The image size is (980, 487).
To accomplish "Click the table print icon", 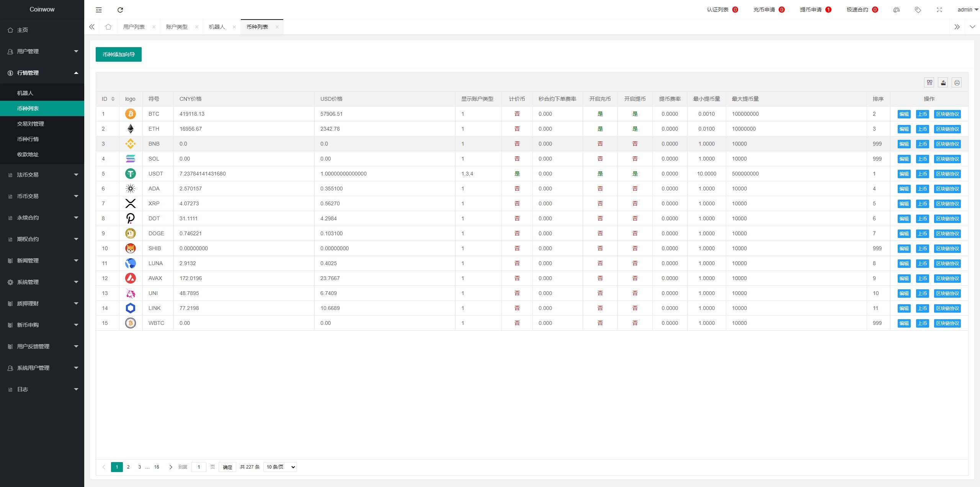I will click(957, 82).
